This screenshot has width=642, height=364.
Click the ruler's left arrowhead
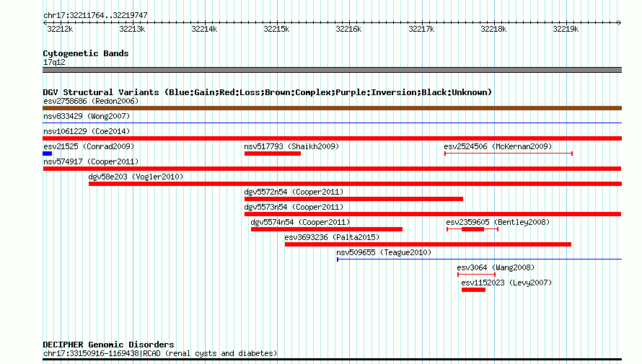pos(45,23)
